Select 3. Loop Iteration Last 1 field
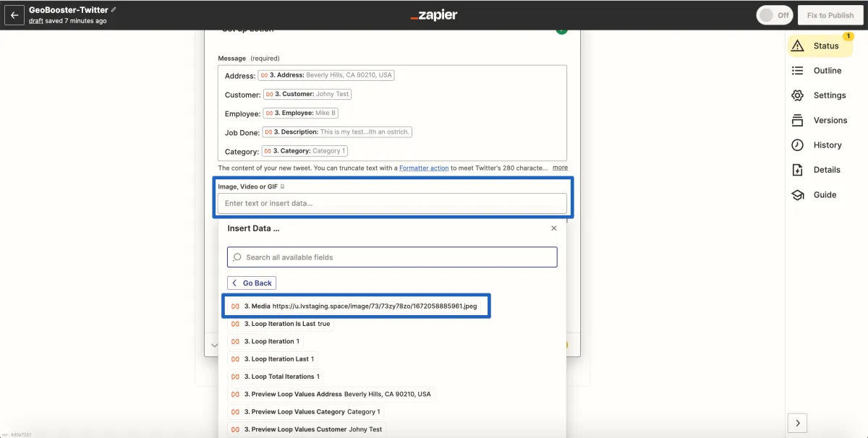 273,358
